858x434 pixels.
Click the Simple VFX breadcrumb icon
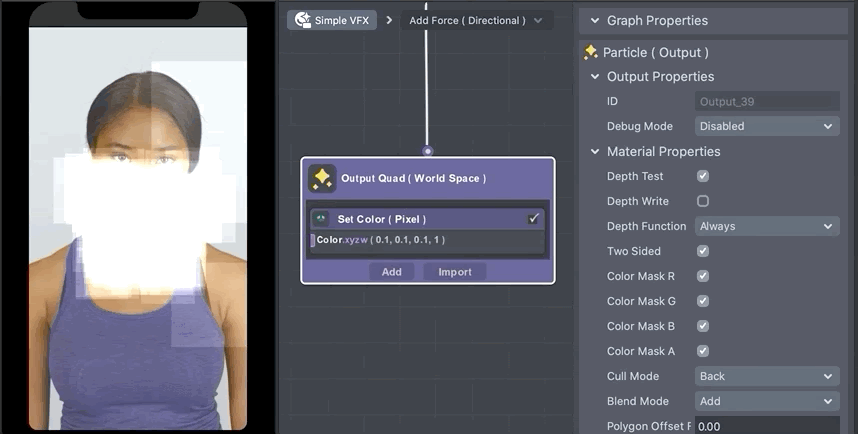point(301,20)
